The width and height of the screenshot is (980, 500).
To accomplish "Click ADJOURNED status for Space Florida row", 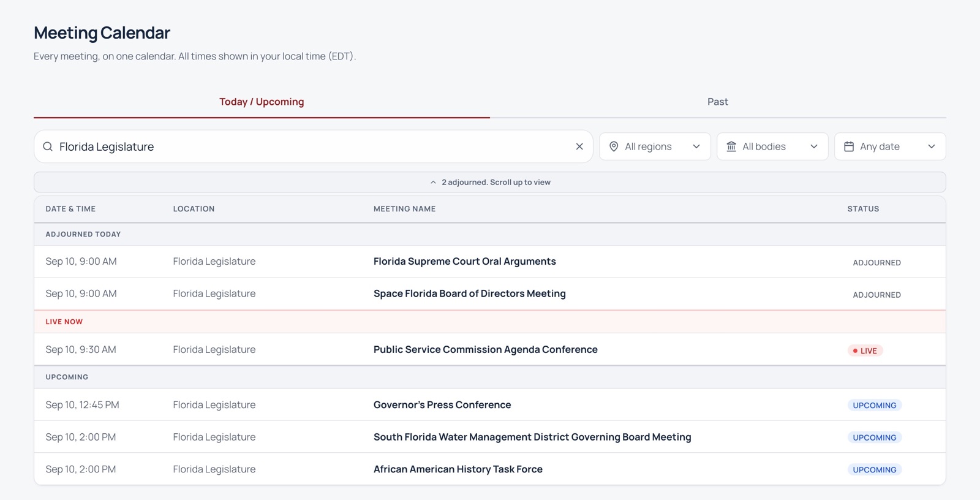I will coord(877,295).
